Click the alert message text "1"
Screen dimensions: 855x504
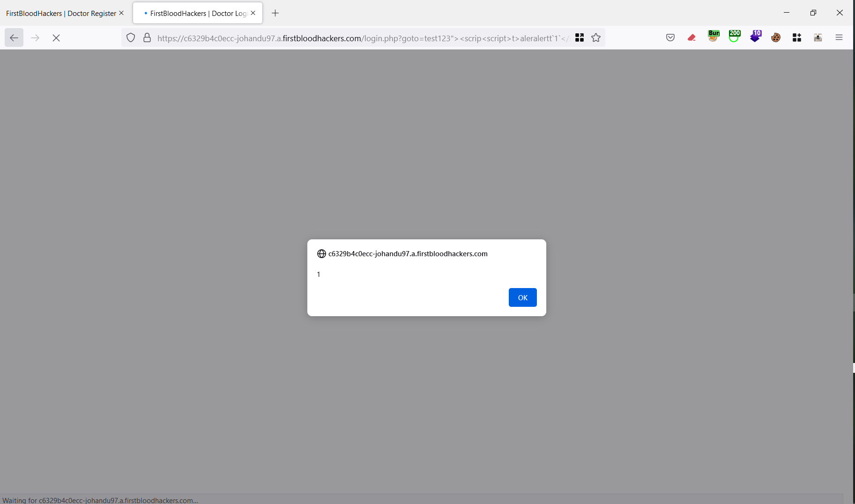tap(319, 274)
